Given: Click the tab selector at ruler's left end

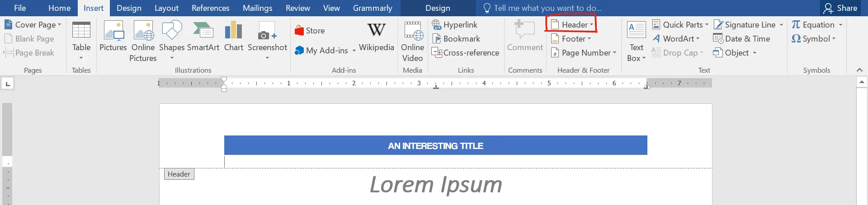Looking at the screenshot, I should click(x=8, y=84).
